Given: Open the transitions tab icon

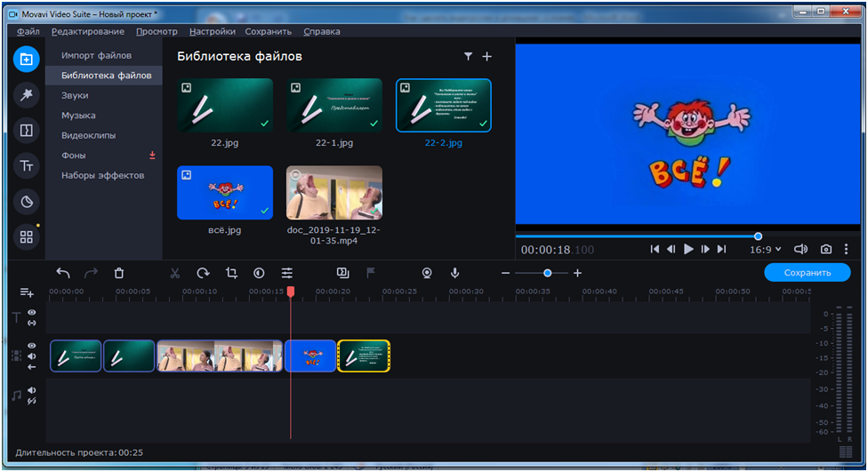Looking at the screenshot, I should pyautogui.click(x=26, y=131).
